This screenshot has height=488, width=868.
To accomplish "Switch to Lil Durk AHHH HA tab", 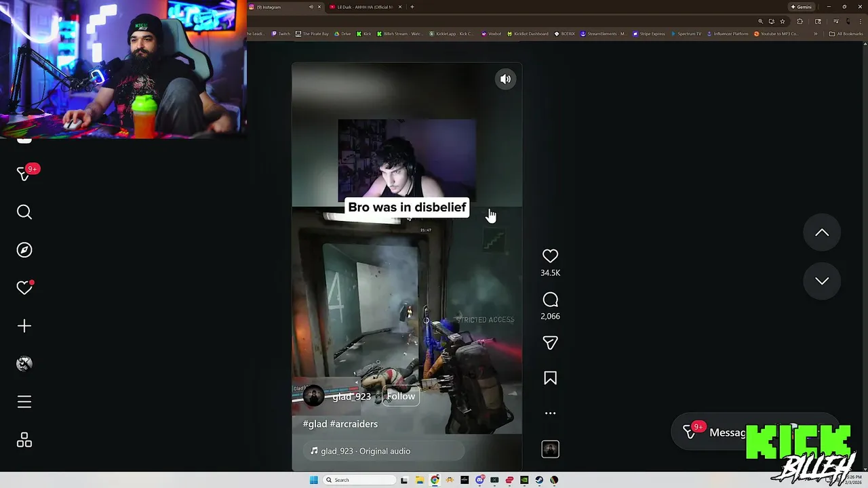I will click(363, 7).
